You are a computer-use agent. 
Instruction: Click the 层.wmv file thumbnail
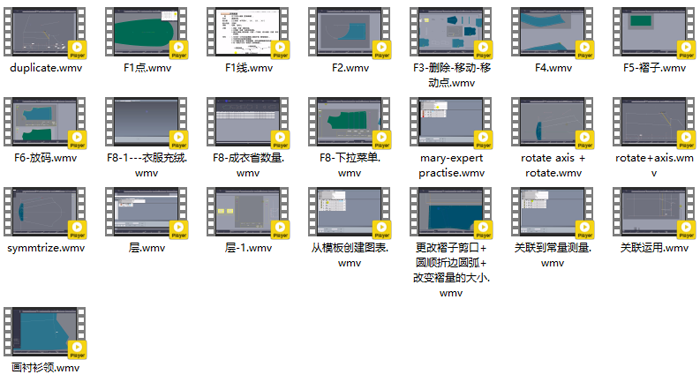pyautogui.click(x=146, y=212)
